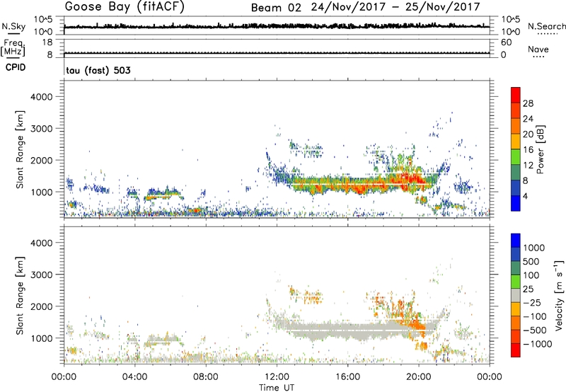Click the strong red power echo near 20:00
Image resolution: width=566 pixels, height=392 pixels.
pyautogui.click(x=412, y=180)
